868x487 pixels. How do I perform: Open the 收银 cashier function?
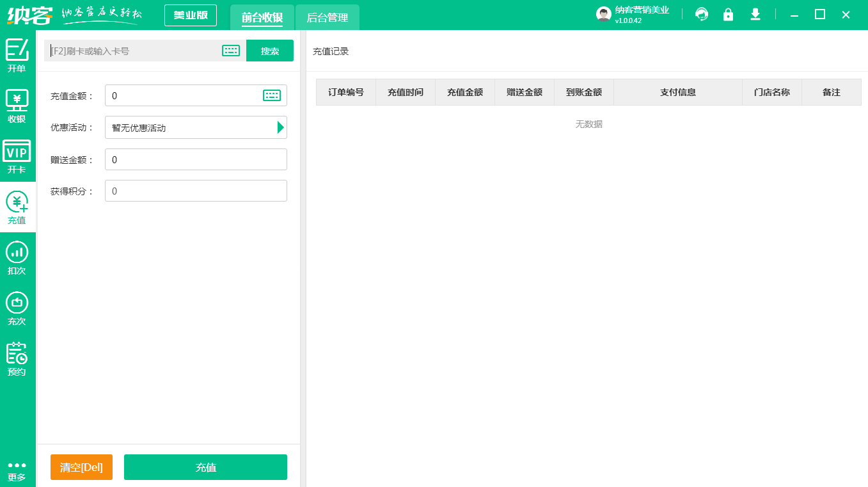click(x=17, y=104)
